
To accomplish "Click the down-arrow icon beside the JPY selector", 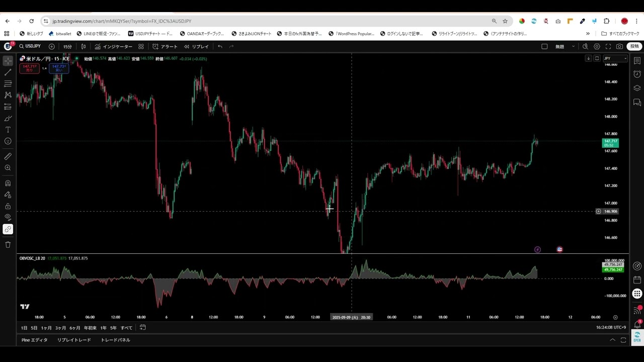I will pos(588,58).
